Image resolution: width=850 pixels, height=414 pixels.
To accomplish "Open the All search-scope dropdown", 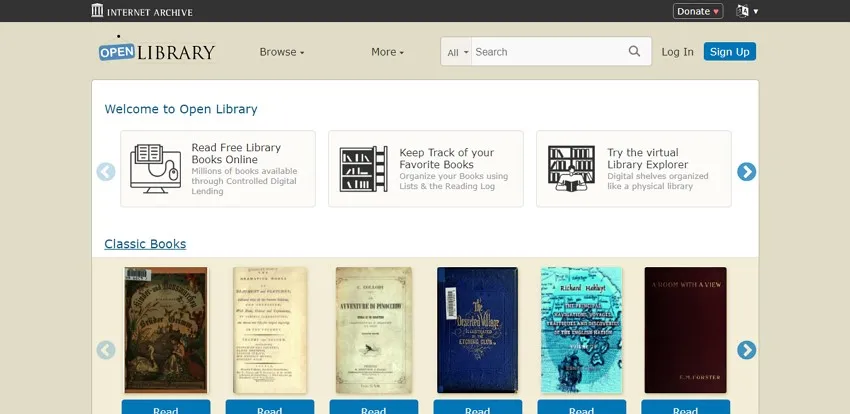I will click(x=456, y=52).
